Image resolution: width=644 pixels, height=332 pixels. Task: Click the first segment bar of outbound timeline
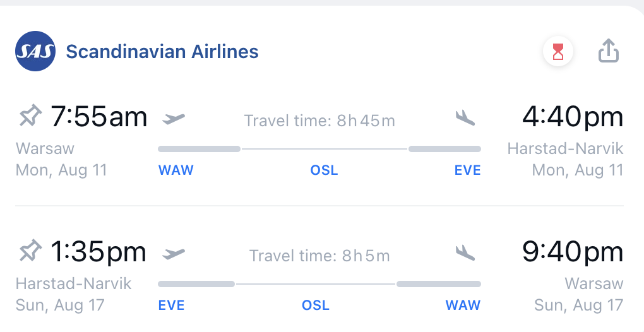tap(199, 149)
